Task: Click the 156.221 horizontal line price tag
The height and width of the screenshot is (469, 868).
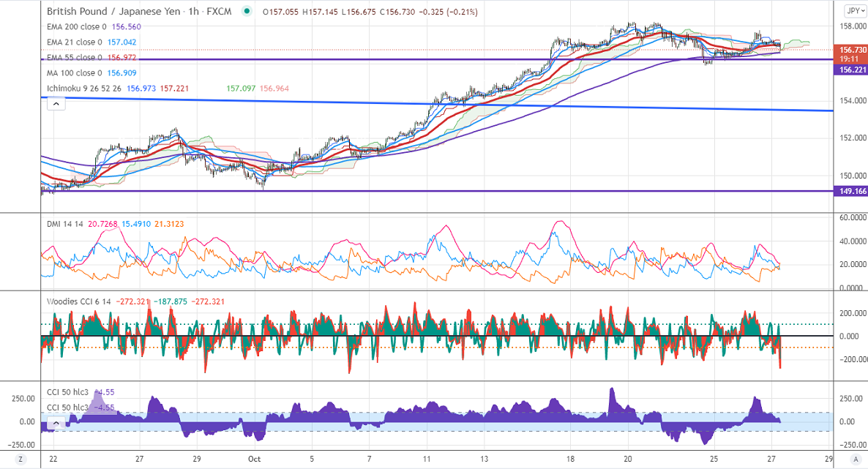Action: pyautogui.click(x=853, y=70)
